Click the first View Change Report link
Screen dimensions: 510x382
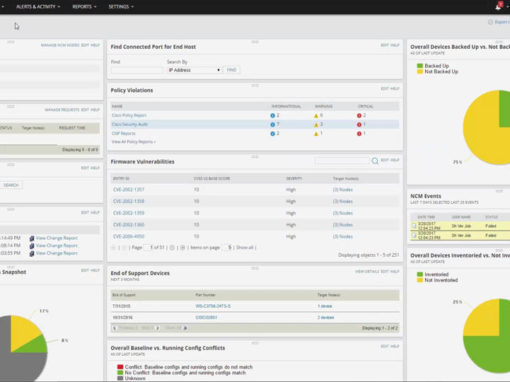click(57, 238)
